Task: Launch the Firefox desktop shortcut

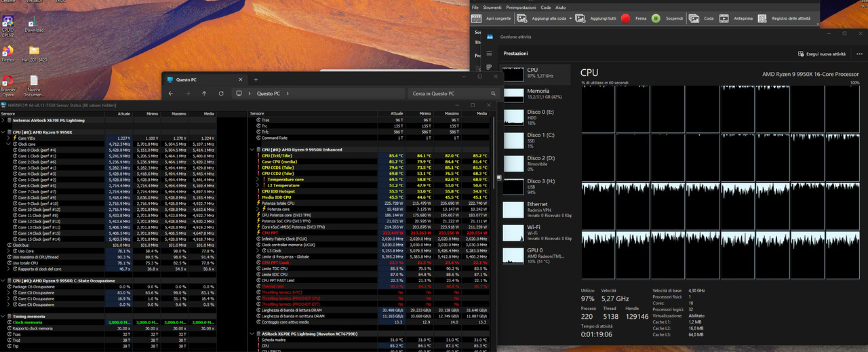Action: point(8,54)
